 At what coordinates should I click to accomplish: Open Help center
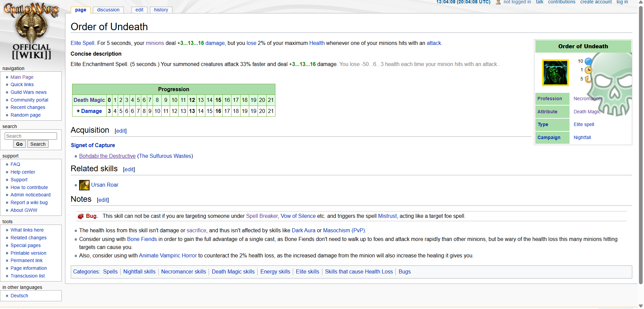pos(23,172)
